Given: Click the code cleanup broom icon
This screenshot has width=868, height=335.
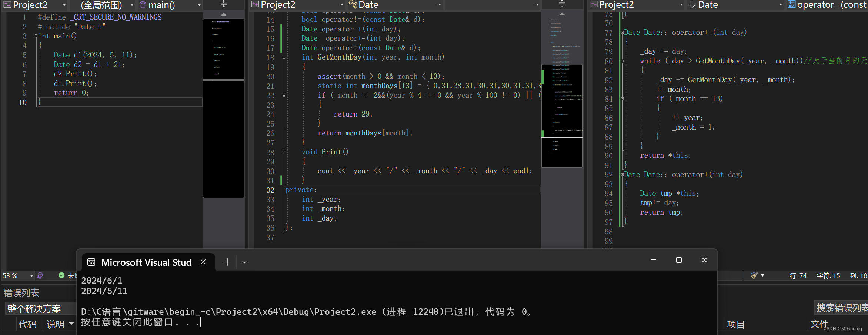Looking at the screenshot, I should point(754,275).
